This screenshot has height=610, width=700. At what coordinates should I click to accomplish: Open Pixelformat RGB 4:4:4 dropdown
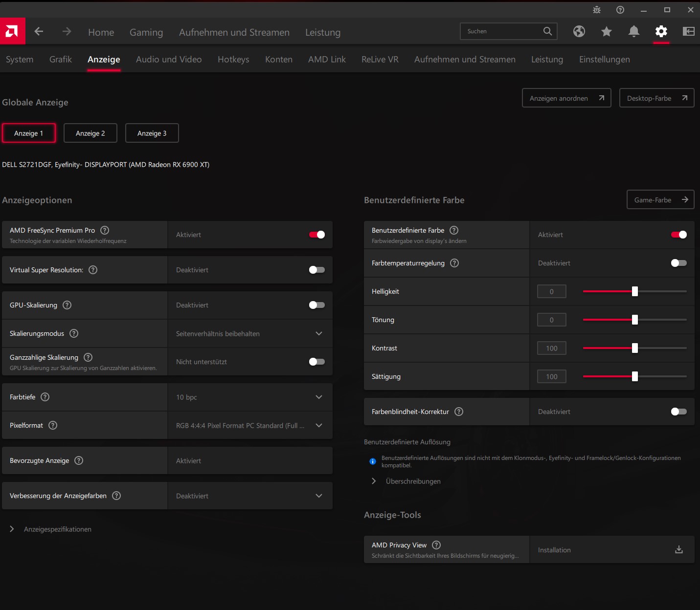coord(250,425)
